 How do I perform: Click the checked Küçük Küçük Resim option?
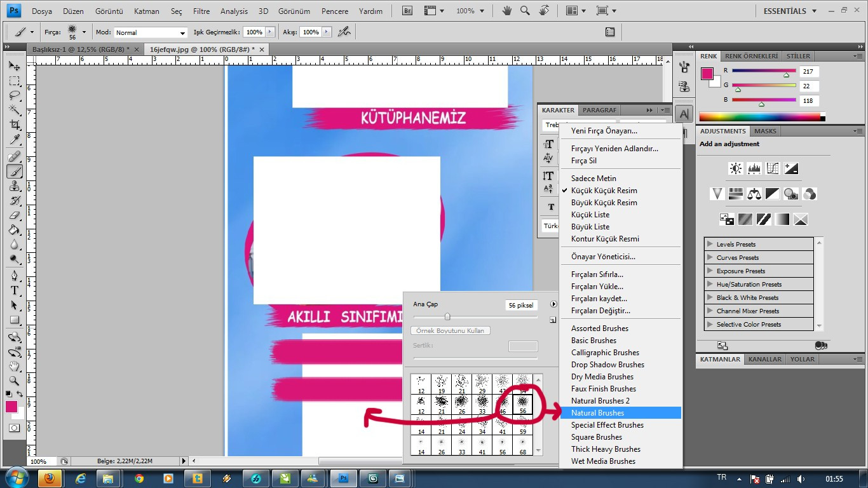tap(604, 191)
